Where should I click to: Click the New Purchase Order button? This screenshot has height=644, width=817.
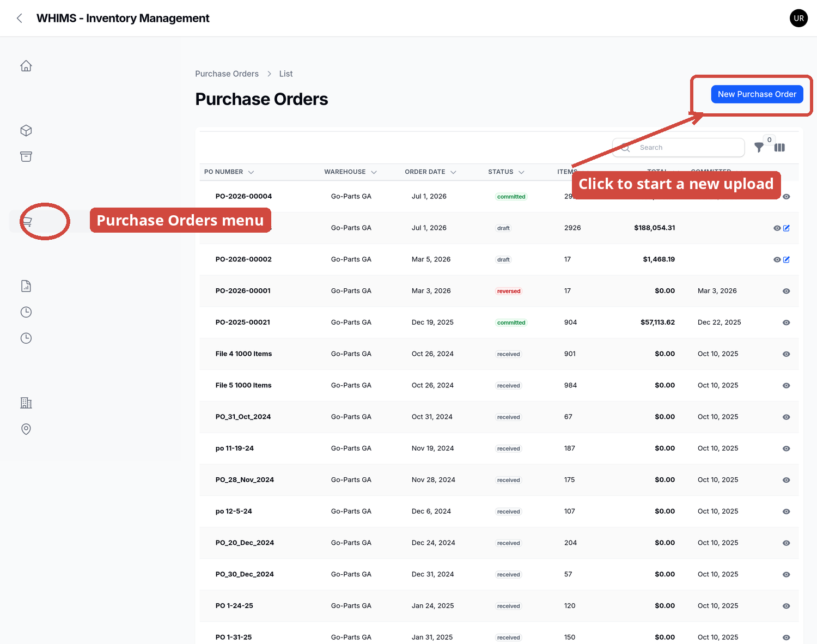pos(757,94)
